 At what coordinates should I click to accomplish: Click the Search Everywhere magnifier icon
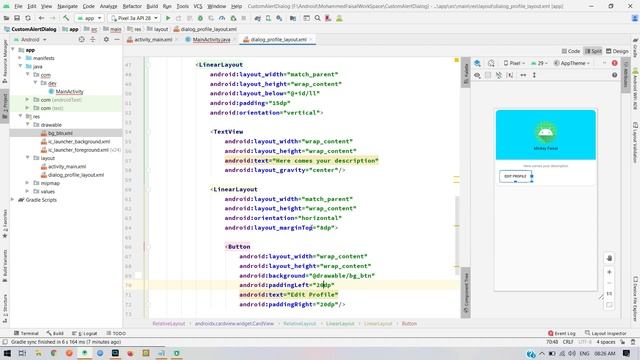(318, 18)
